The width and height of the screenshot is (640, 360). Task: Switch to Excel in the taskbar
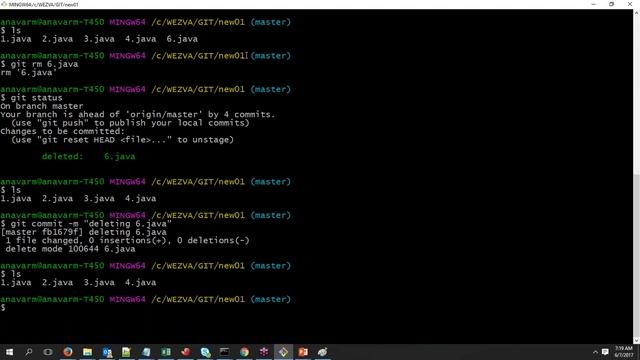(x=166, y=352)
